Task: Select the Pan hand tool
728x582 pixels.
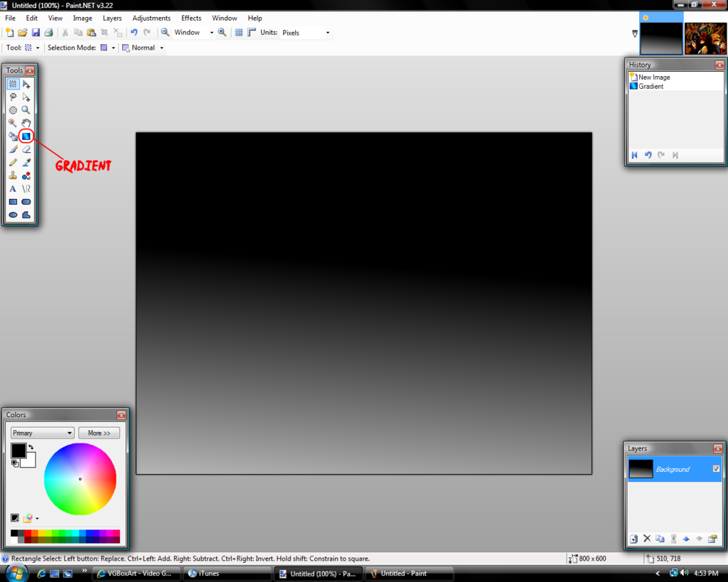Action: (x=26, y=123)
